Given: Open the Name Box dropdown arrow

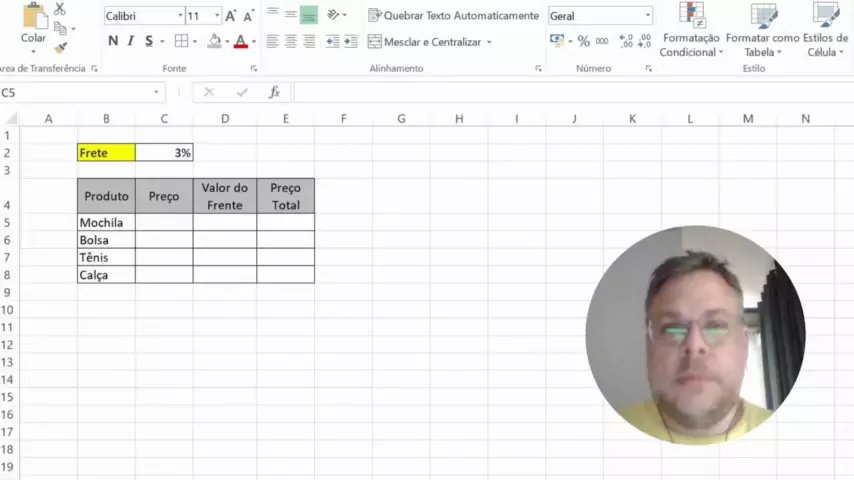Looking at the screenshot, I should point(156,92).
